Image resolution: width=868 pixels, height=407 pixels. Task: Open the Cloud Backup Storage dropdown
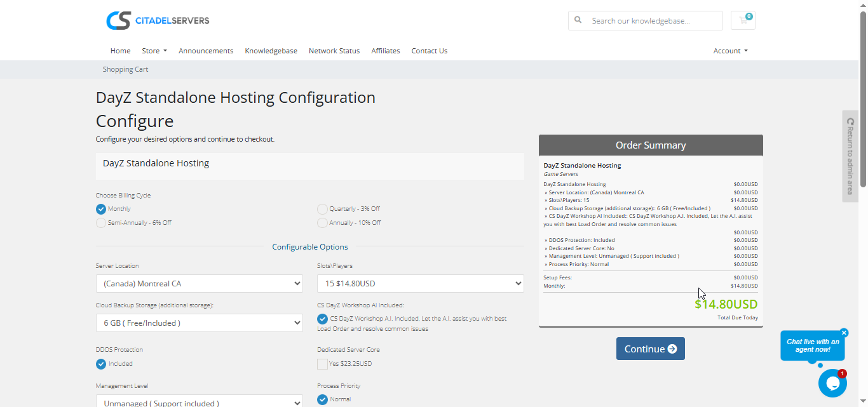(199, 323)
